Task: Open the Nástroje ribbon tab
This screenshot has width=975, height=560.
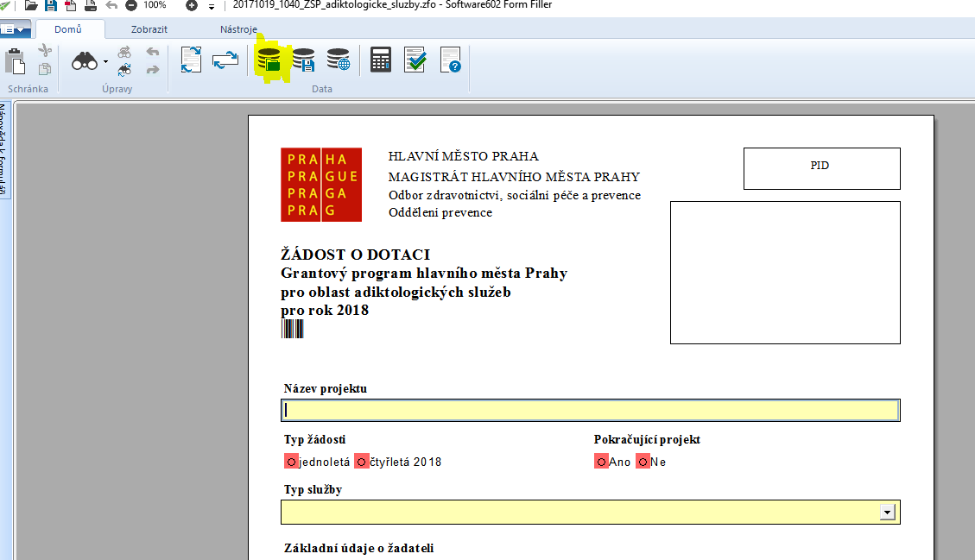Action: pyautogui.click(x=238, y=29)
